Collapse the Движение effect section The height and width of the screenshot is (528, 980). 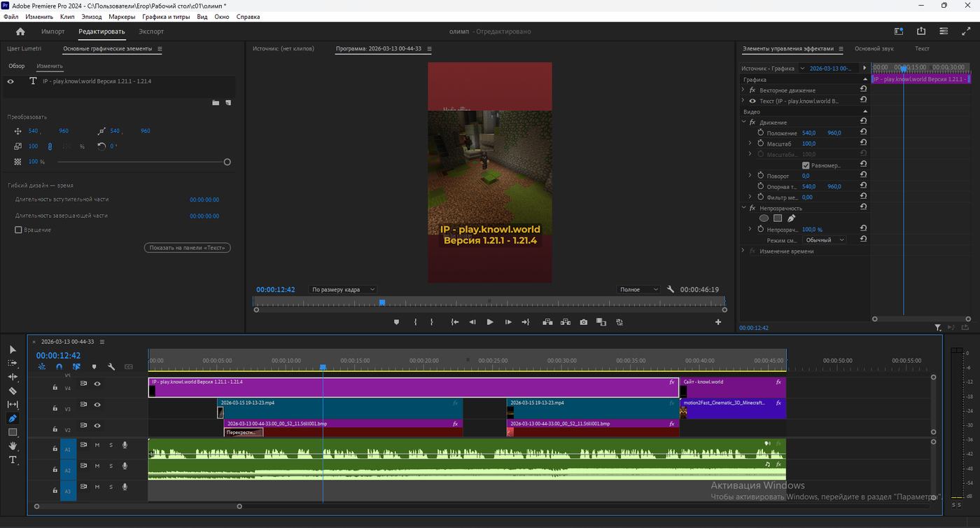coord(743,123)
